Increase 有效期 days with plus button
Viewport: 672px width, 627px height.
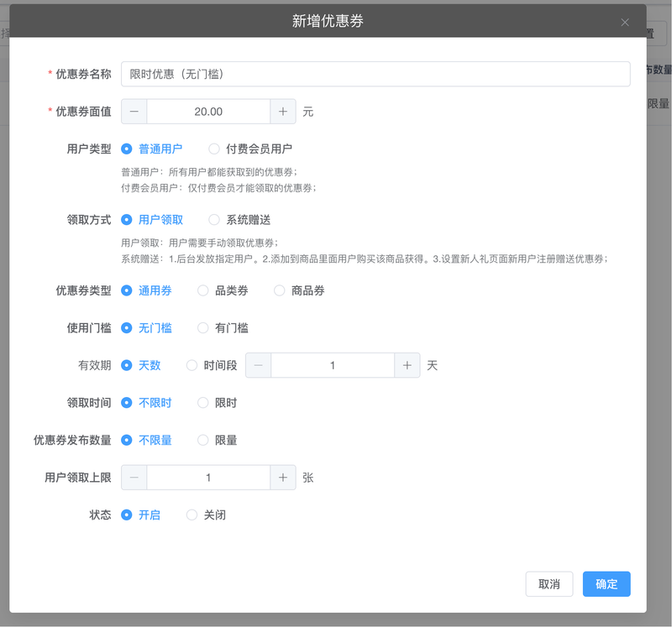pyautogui.click(x=407, y=365)
